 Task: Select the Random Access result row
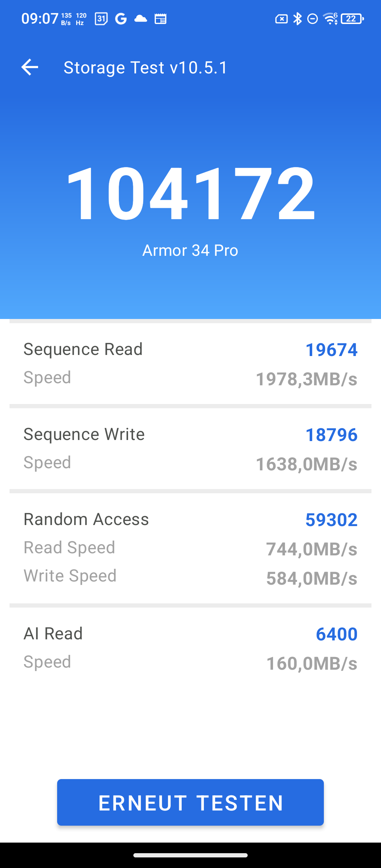click(x=190, y=548)
